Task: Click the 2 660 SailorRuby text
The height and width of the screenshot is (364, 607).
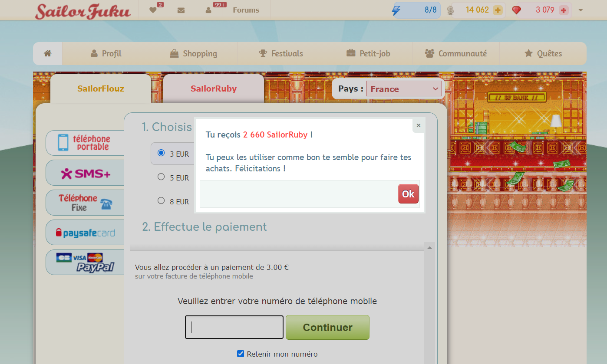Action: click(x=275, y=135)
